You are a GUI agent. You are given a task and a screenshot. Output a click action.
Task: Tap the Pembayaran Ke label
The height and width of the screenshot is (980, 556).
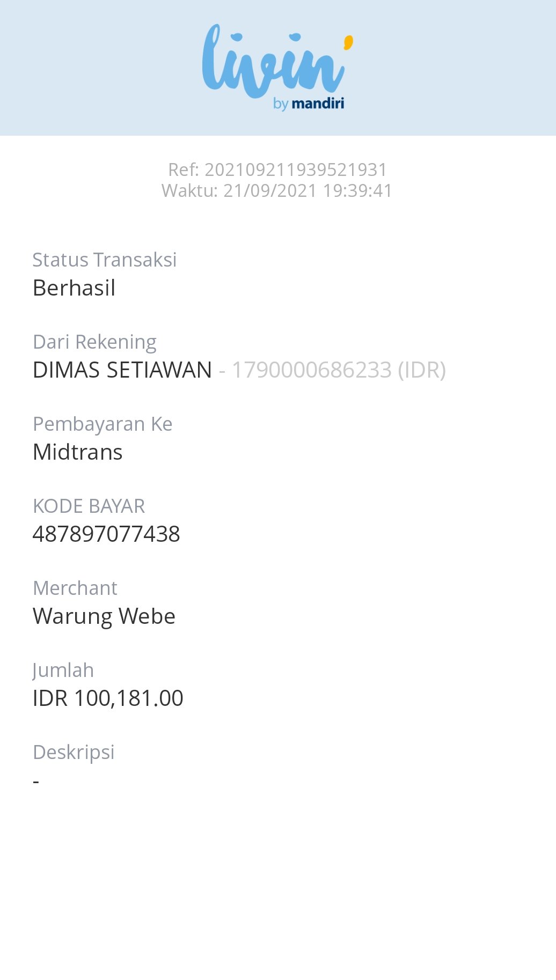103,424
